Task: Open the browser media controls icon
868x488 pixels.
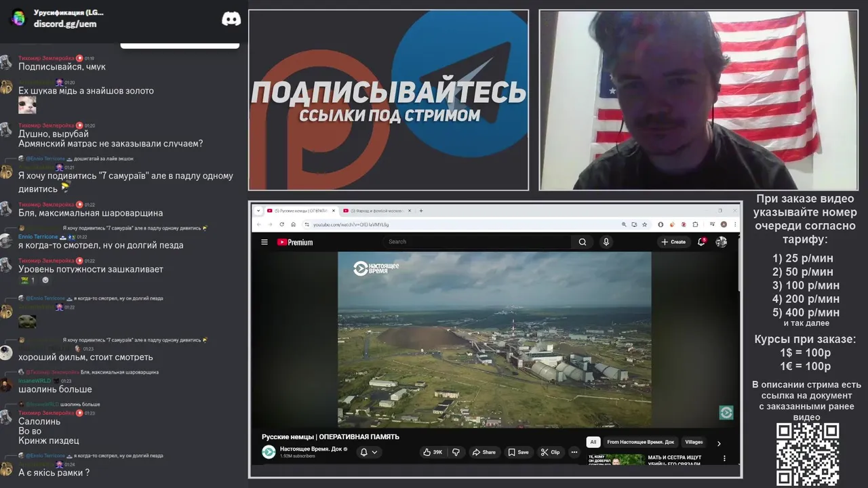Action: click(712, 224)
